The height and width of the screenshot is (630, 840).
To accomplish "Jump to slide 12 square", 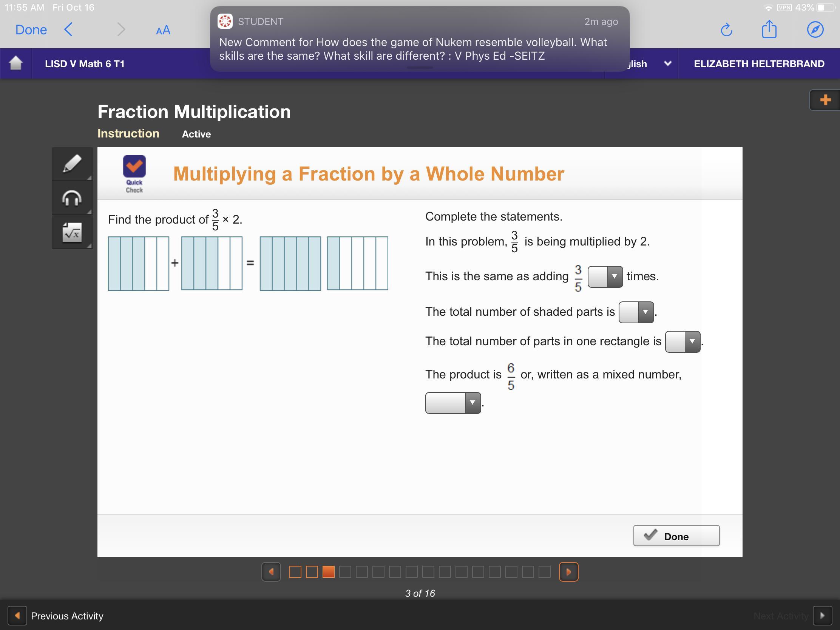I will 478,572.
